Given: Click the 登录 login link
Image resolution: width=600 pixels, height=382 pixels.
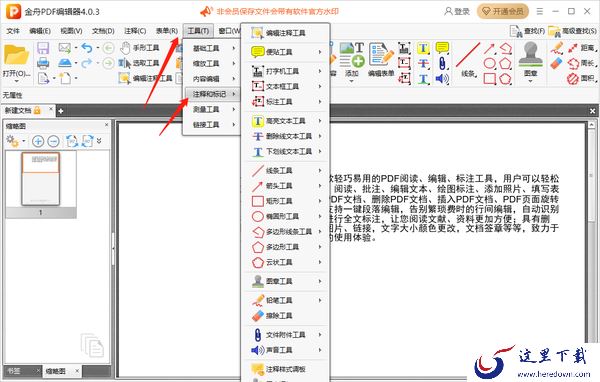Looking at the screenshot, I should point(457,11).
